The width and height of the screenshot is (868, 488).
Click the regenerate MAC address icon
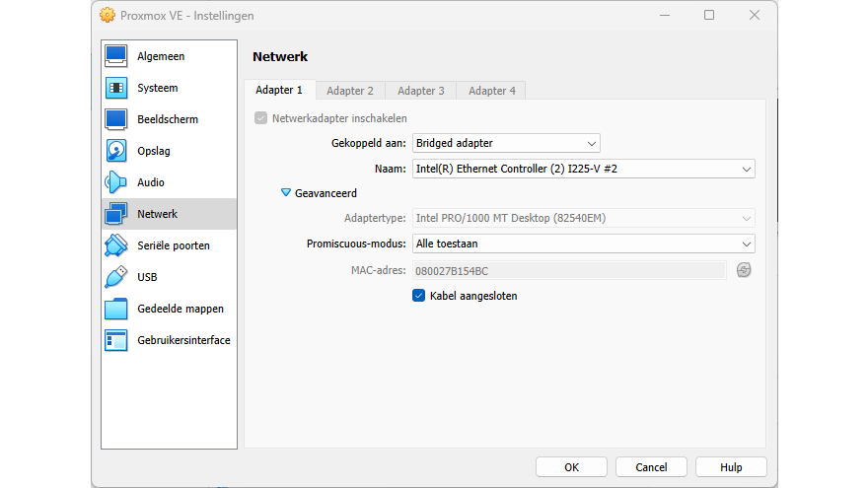[744, 270]
